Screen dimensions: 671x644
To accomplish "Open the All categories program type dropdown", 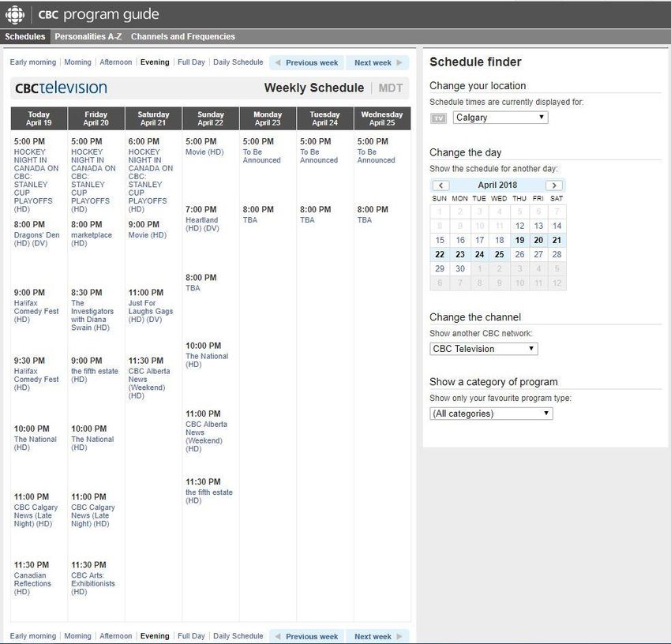I will coord(491,414).
